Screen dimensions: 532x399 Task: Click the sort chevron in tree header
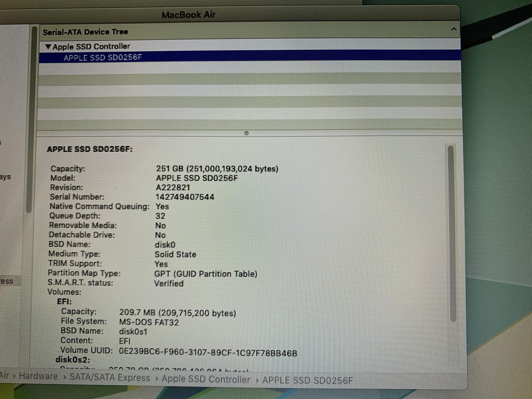[x=454, y=29]
